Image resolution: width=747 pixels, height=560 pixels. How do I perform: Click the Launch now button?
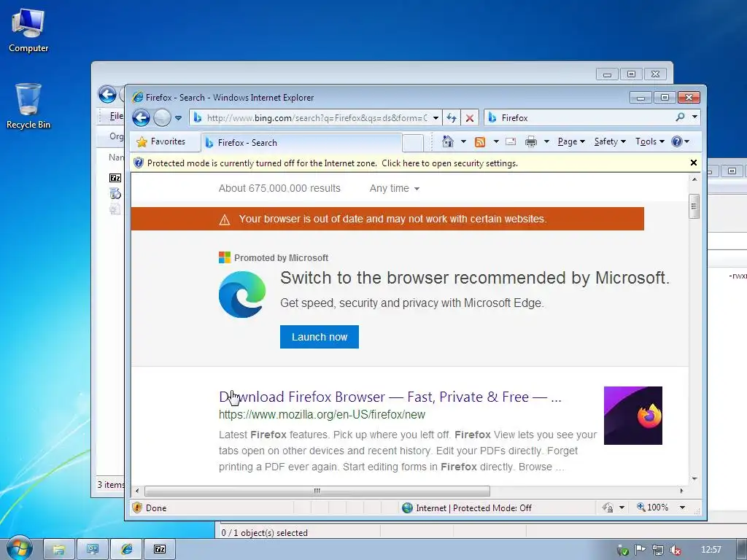click(x=320, y=337)
